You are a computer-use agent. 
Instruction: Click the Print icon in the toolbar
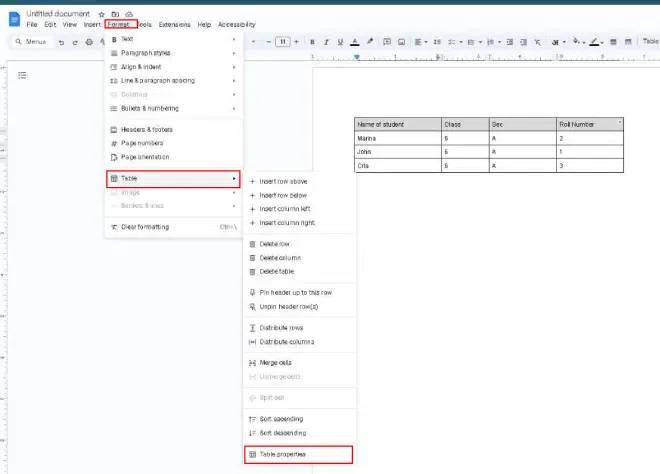click(89, 42)
